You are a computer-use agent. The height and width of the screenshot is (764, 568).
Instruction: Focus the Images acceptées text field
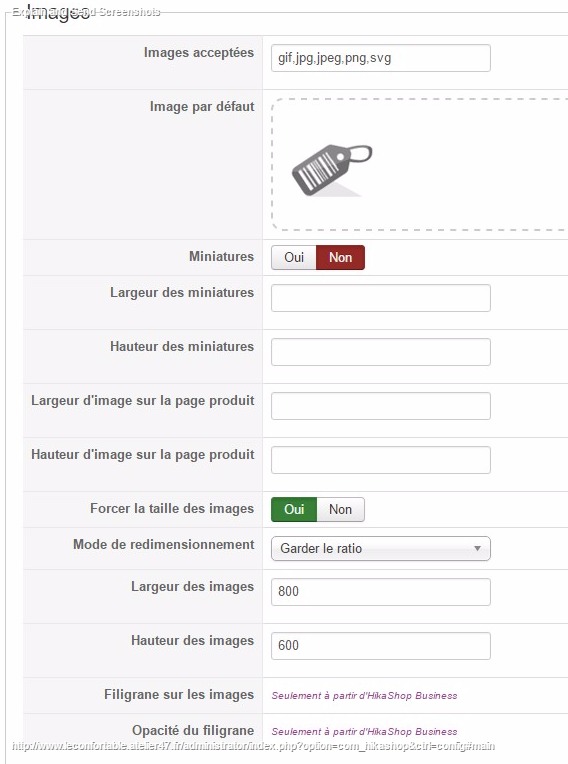[x=380, y=58]
